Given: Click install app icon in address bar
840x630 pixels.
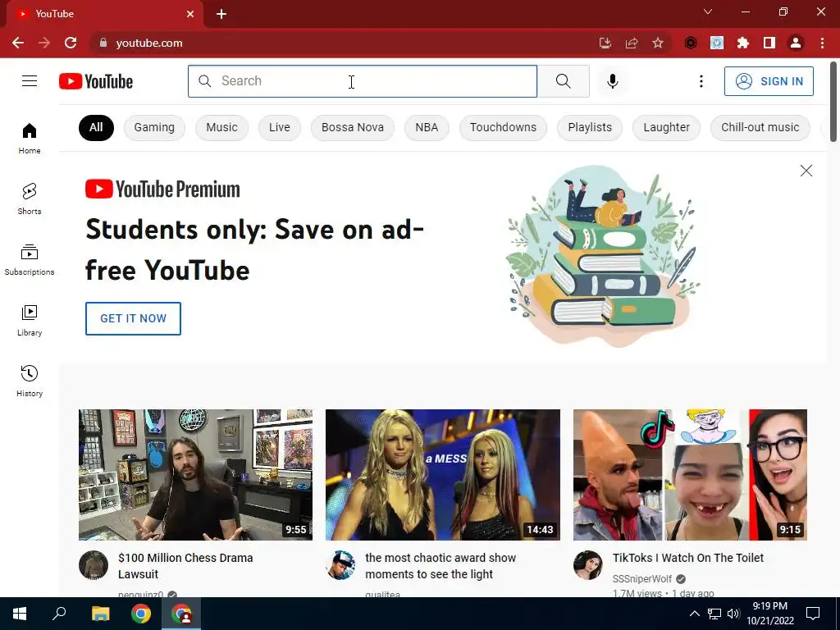Looking at the screenshot, I should [x=605, y=43].
